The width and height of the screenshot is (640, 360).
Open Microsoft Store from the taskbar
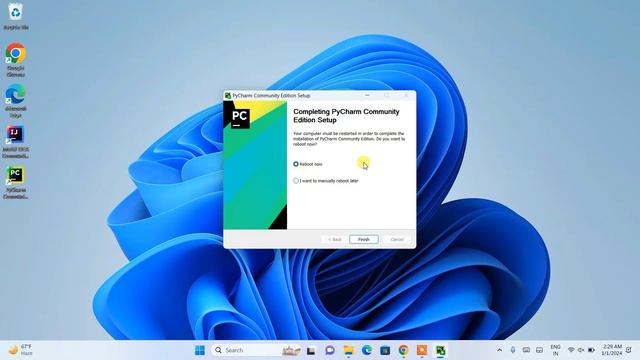click(x=385, y=350)
